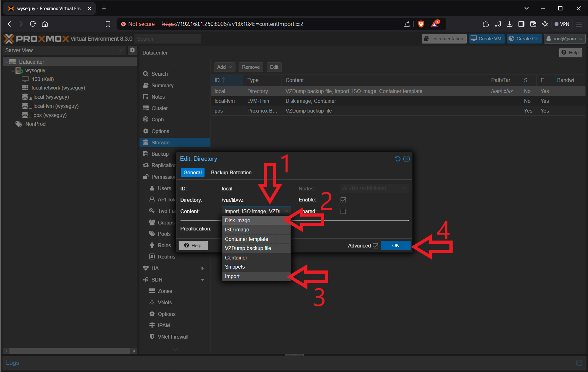
Task: Confirm with the OK button
Action: point(395,246)
